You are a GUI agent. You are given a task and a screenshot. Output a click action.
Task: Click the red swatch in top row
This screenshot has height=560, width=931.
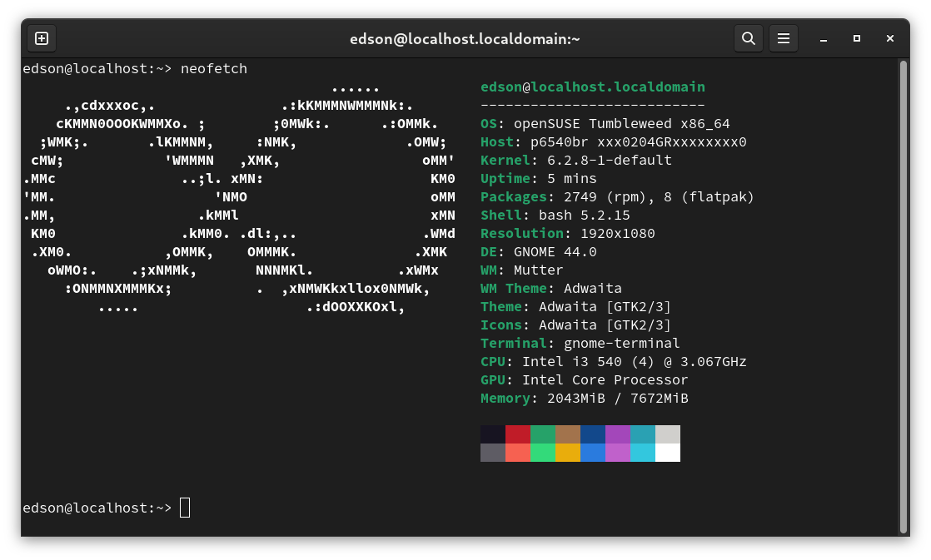[518, 434]
